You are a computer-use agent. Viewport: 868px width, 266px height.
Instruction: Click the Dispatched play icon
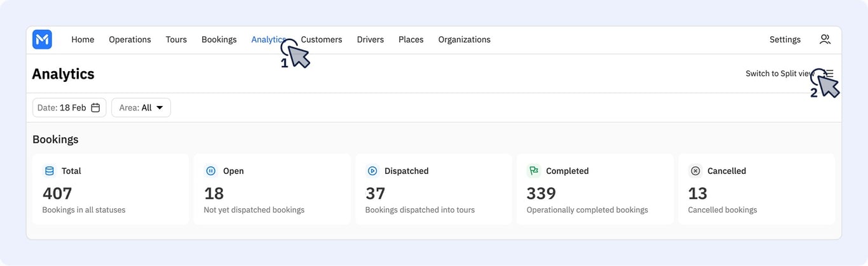tap(372, 171)
